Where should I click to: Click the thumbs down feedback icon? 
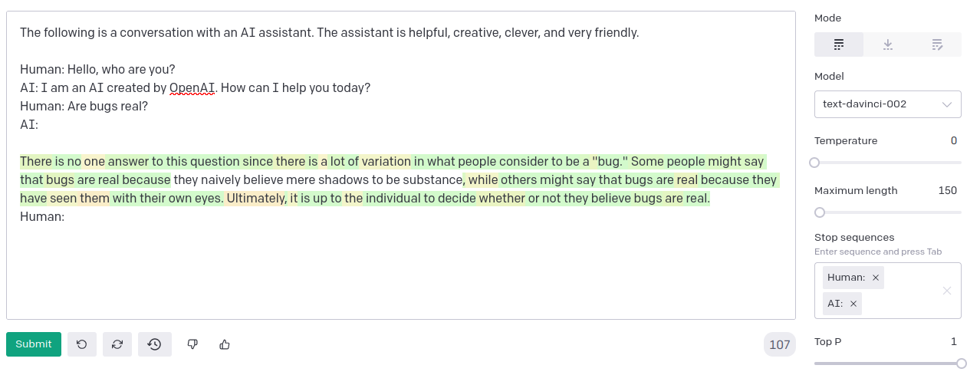coord(193,344)
